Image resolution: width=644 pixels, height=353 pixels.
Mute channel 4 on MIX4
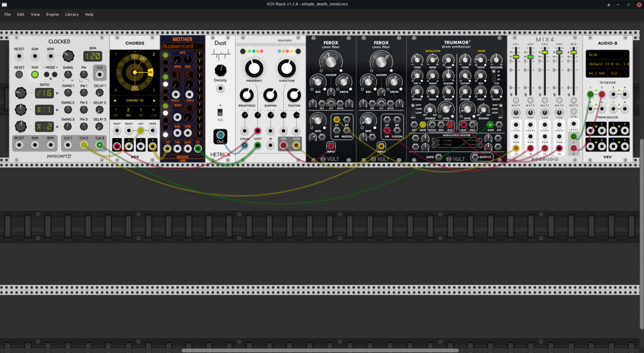point(559,100)
